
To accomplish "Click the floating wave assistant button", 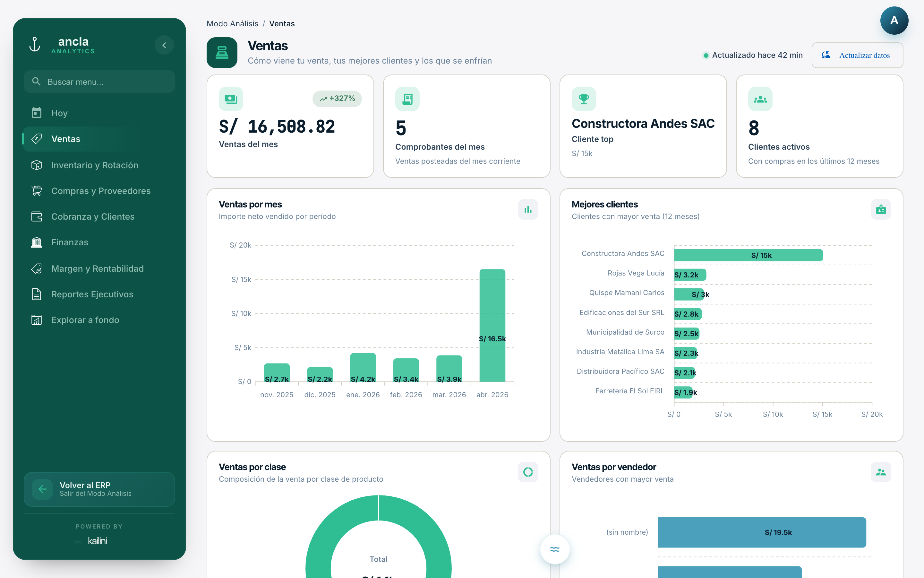I will pos(554,549).
